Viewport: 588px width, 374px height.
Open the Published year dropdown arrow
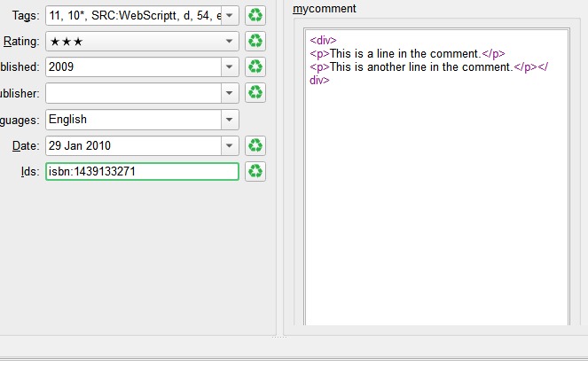click(x=230, y=66)
